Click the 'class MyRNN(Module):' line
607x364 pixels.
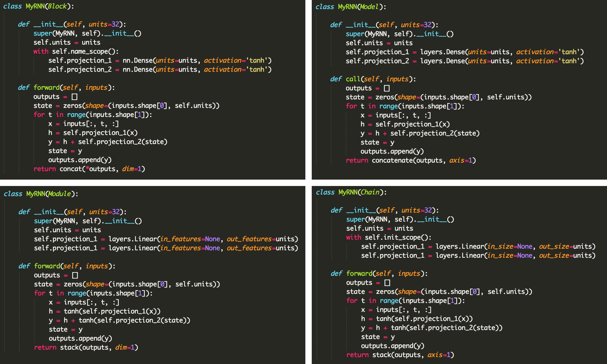tap(41, 194)
